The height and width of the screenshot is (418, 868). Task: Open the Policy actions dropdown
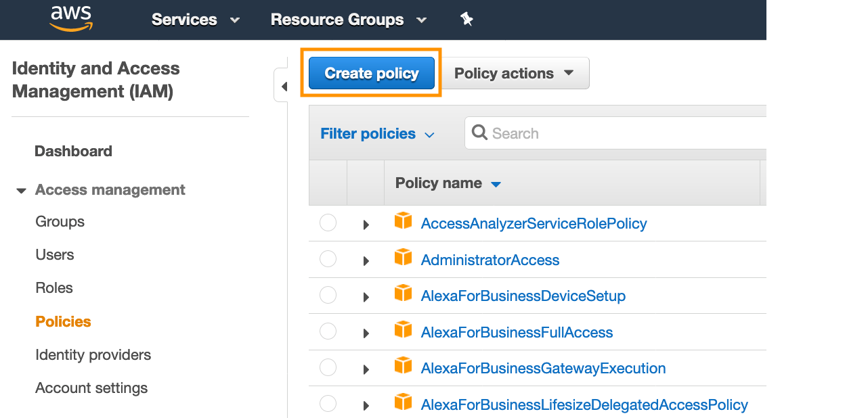click(515, 72)
